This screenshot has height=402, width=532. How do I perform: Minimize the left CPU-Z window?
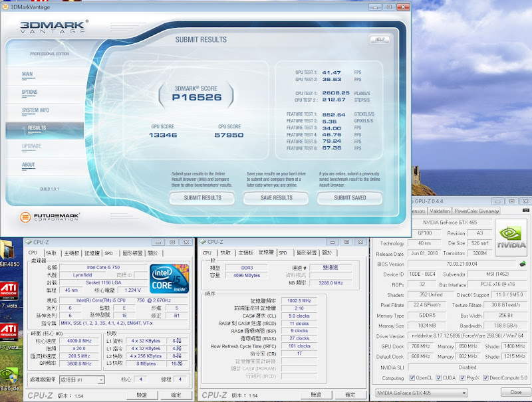tap(158, 242)
